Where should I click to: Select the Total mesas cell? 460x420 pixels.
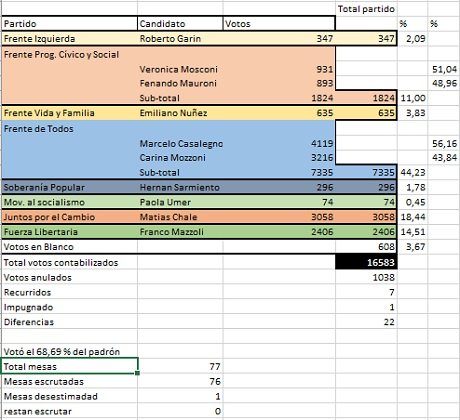coord(70,366)
